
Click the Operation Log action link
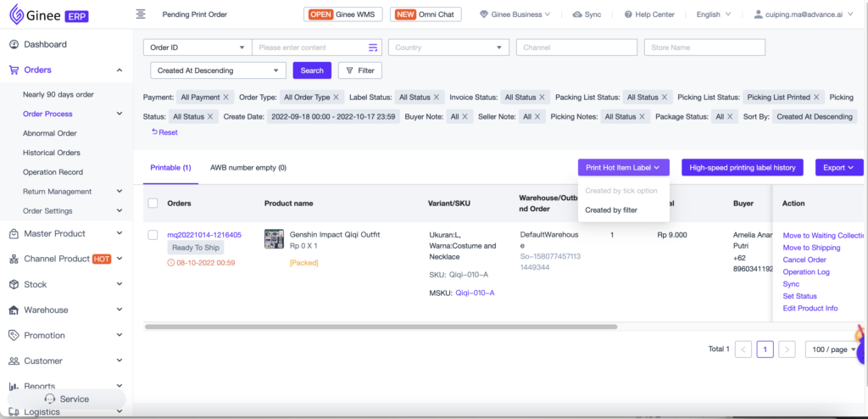(x=806, y=272)
